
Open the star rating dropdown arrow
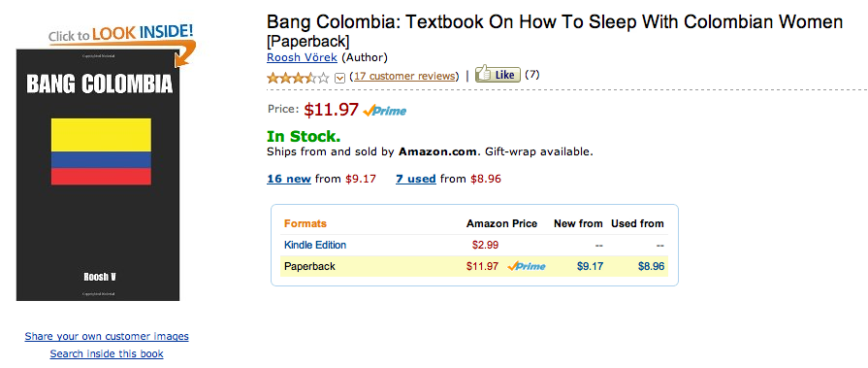pyautogui.click(x=339, y=78)
